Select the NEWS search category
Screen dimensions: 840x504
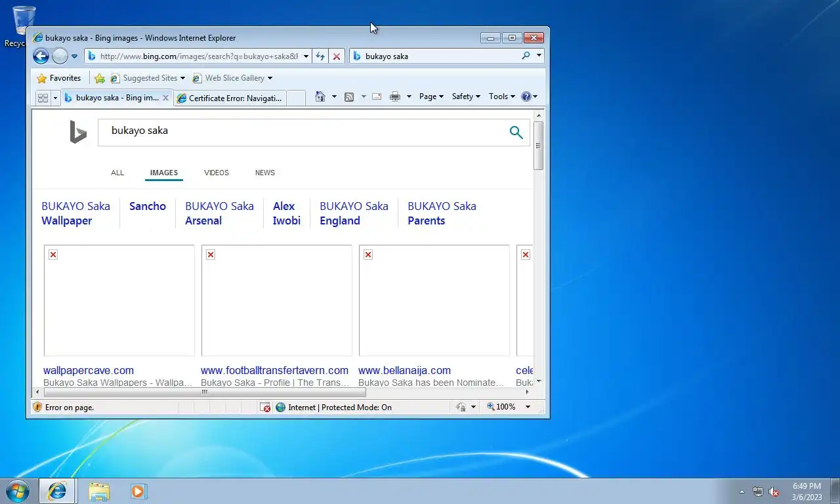click(265, 173)
